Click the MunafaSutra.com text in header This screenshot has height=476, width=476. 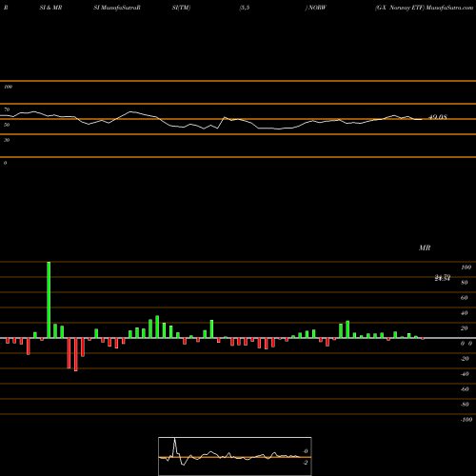(449, 8)
